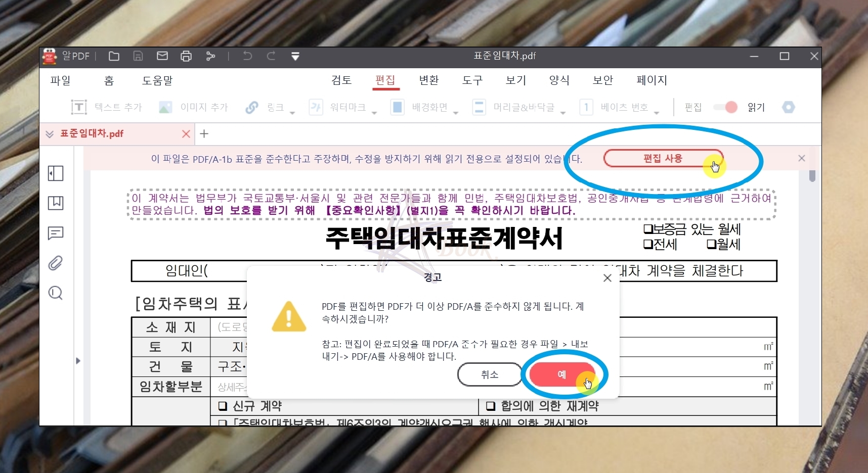868x473 pixels.
Task: Switch to the 도구 tab
Action: [472, 80]
